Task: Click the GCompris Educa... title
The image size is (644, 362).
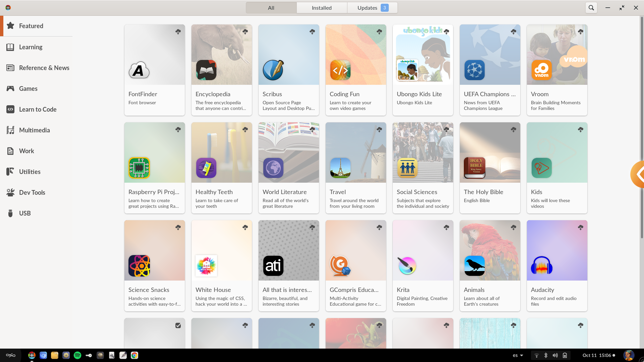Action: coord(354,290)
